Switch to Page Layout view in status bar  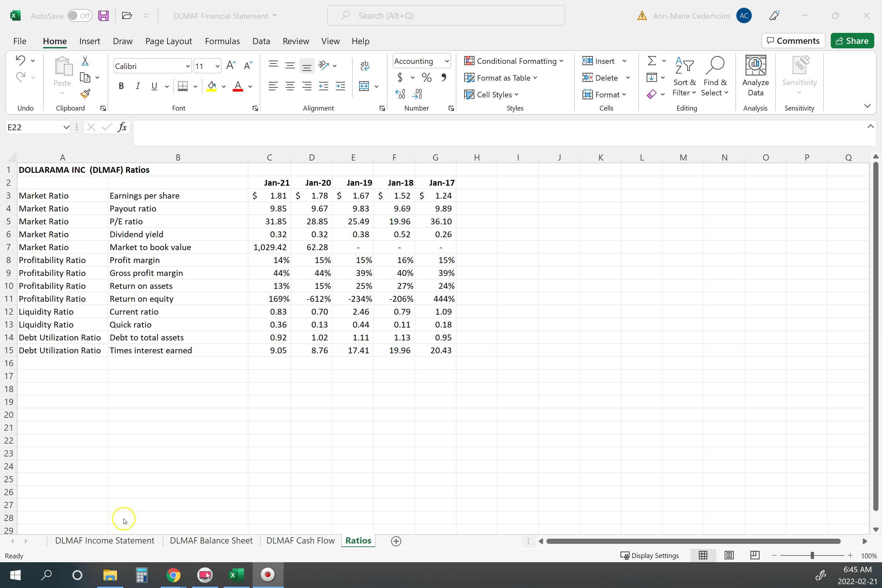coord(729,555)
